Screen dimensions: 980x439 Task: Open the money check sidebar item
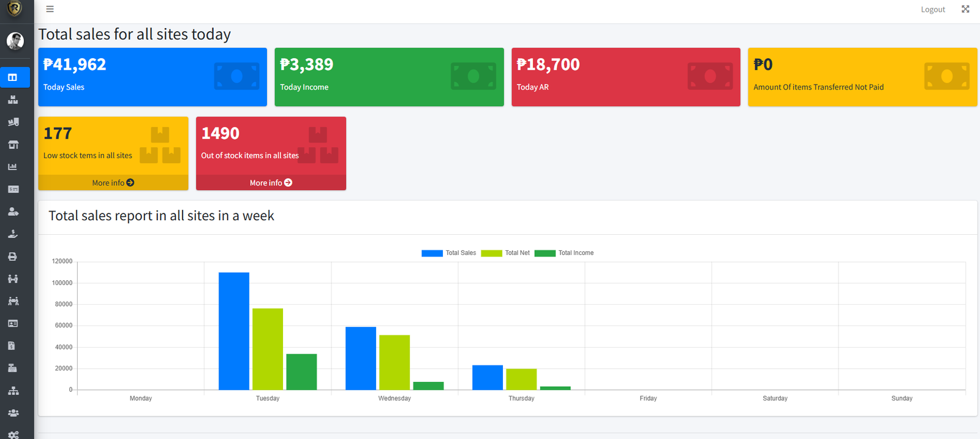13,189
